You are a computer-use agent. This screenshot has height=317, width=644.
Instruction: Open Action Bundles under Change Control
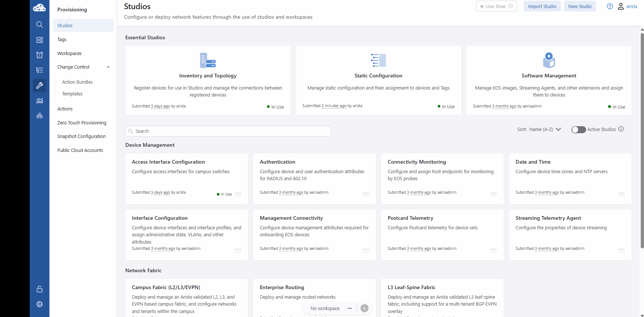pos(77,82)
